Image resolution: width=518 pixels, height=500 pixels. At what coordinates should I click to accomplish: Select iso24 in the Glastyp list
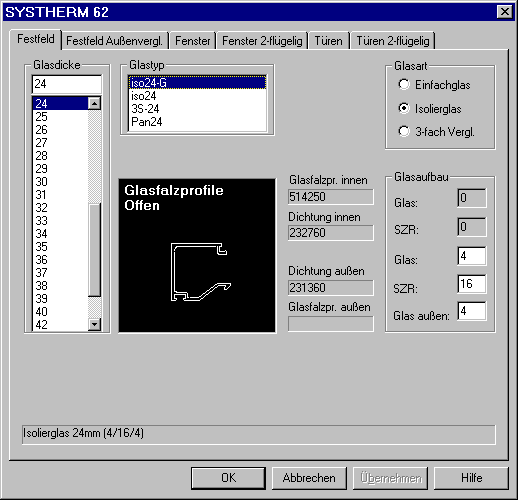(x=197, y=96)
